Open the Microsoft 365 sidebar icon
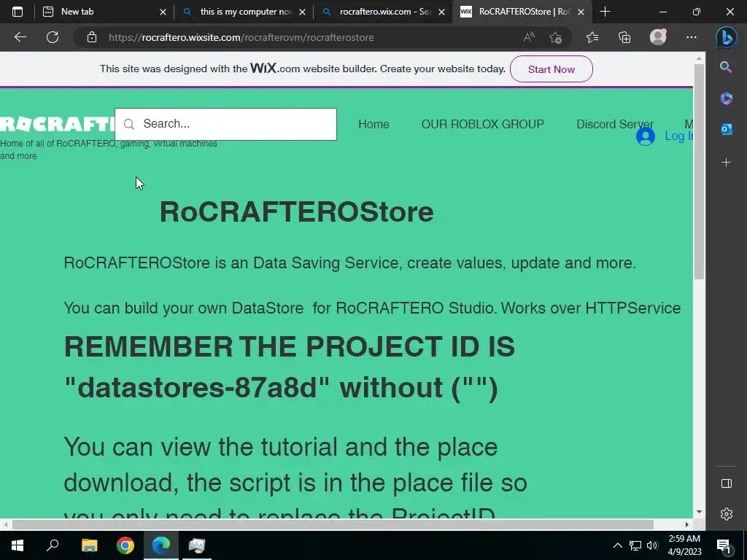The height and width of the screenshot is (560, 747). click(726, 98)
